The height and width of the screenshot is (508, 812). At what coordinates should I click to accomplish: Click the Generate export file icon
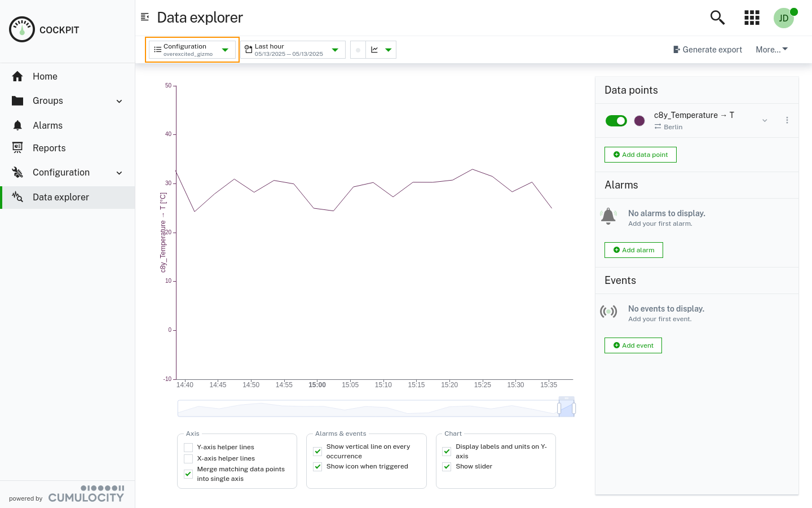(x=677, y=50)
